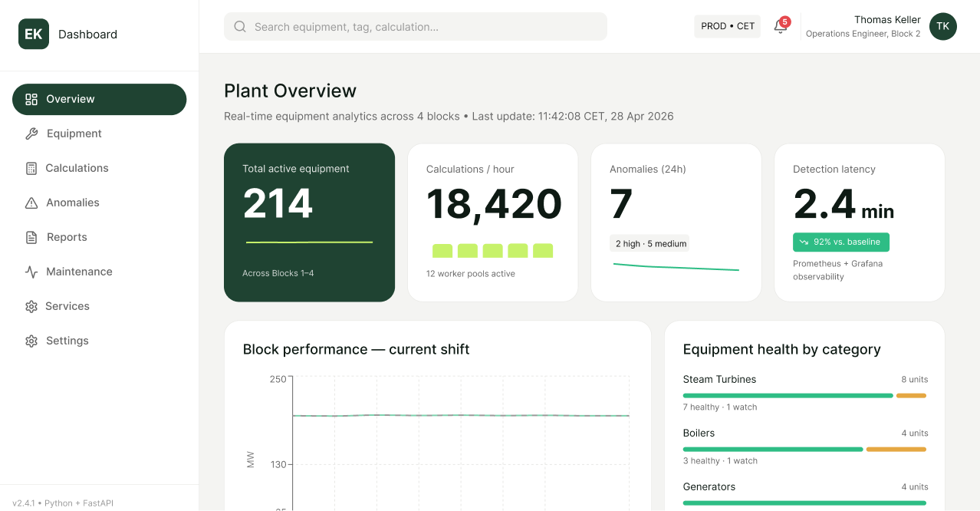Click the Boilers health bar

[x=804, y=450]
